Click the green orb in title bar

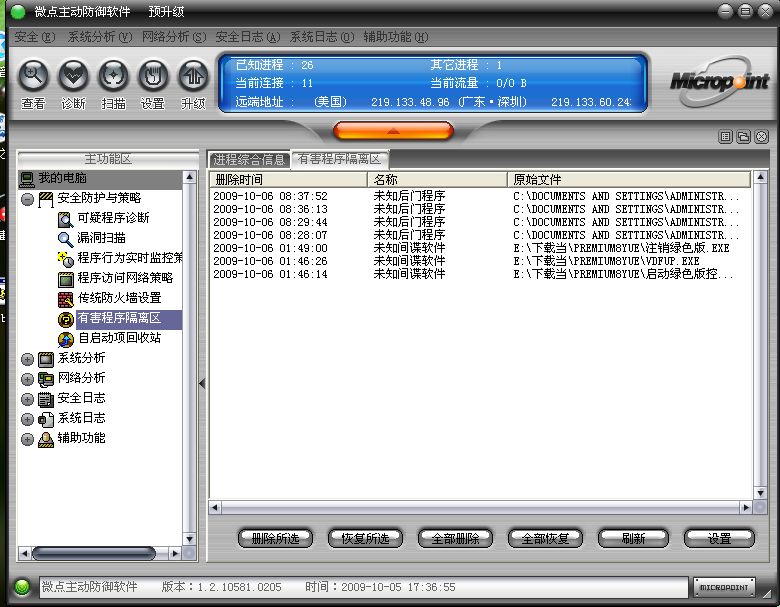click(x=18, y=12)
